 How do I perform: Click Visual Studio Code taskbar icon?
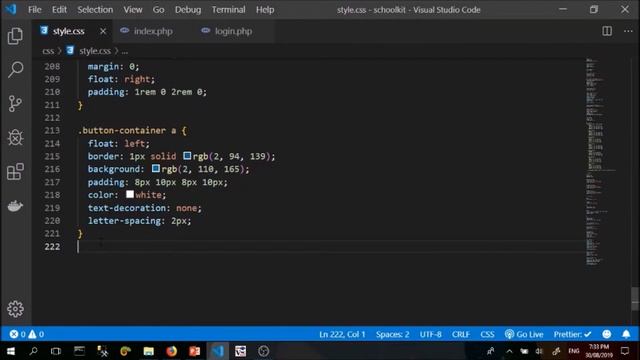pyautogui.click(x=218, y=351)
